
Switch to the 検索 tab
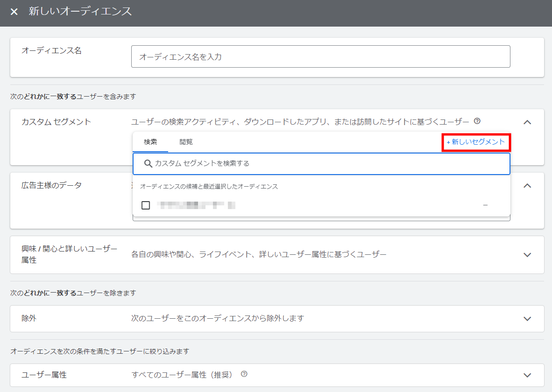[150, 142]
